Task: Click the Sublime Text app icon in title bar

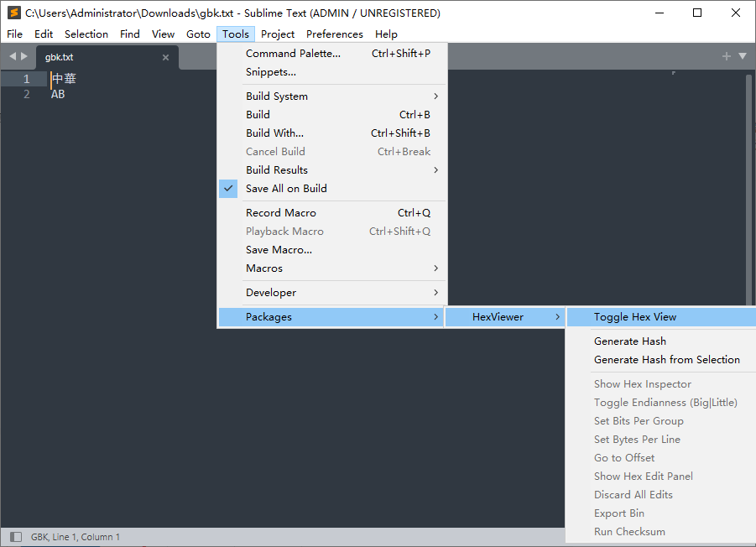Action: 14,13
